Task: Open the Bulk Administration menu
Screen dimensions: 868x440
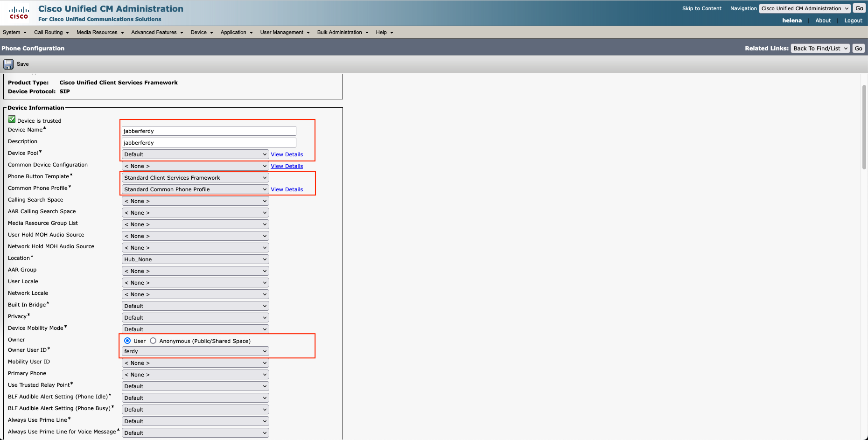Action: point(343,32)
